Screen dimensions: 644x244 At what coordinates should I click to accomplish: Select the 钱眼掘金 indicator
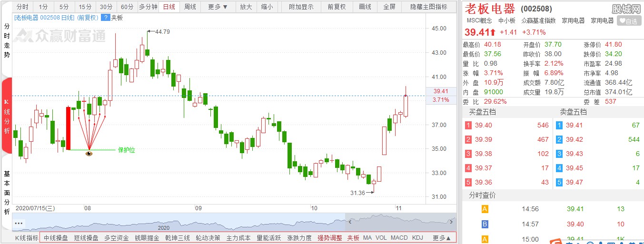coord(147,238)
